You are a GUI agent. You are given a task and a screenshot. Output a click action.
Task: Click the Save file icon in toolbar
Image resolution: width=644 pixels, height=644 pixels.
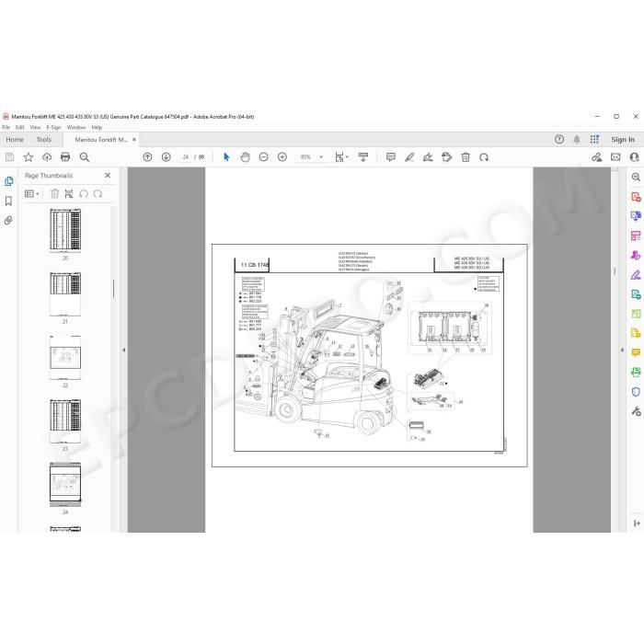[9, 157]
